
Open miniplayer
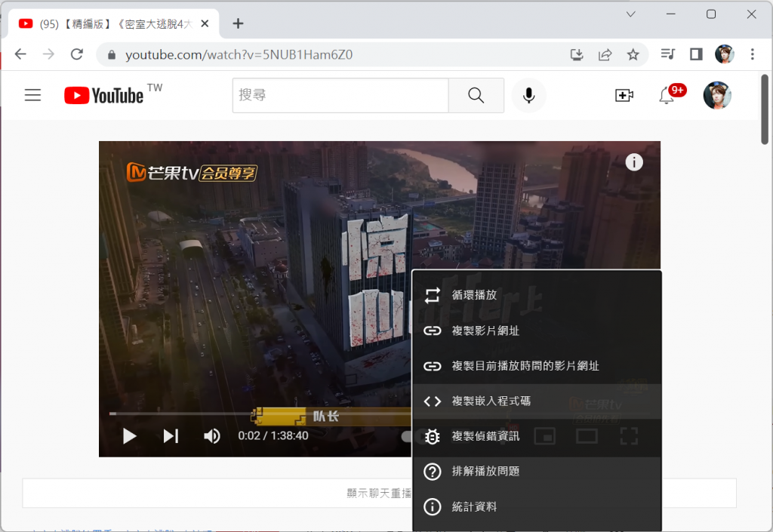click(545, 436)
